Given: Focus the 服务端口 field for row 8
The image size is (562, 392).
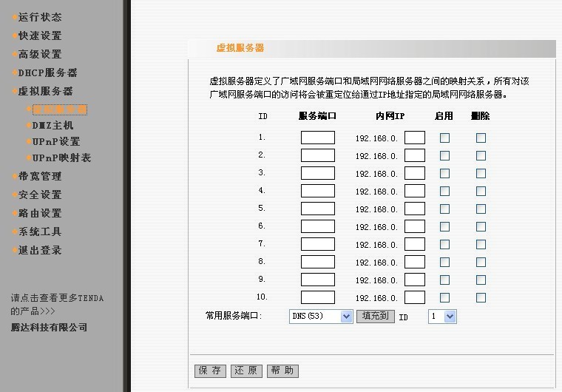Looking at the screenshot, I should point(318,262).
